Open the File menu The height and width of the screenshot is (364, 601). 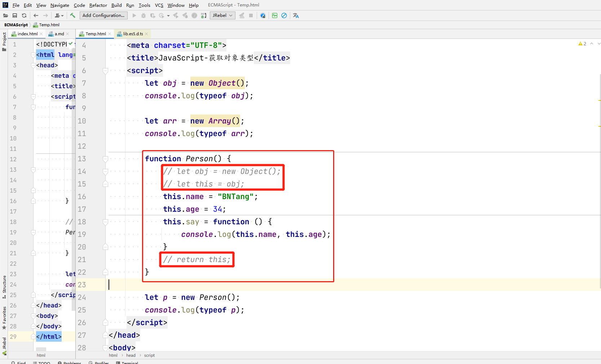click(16, 5)
